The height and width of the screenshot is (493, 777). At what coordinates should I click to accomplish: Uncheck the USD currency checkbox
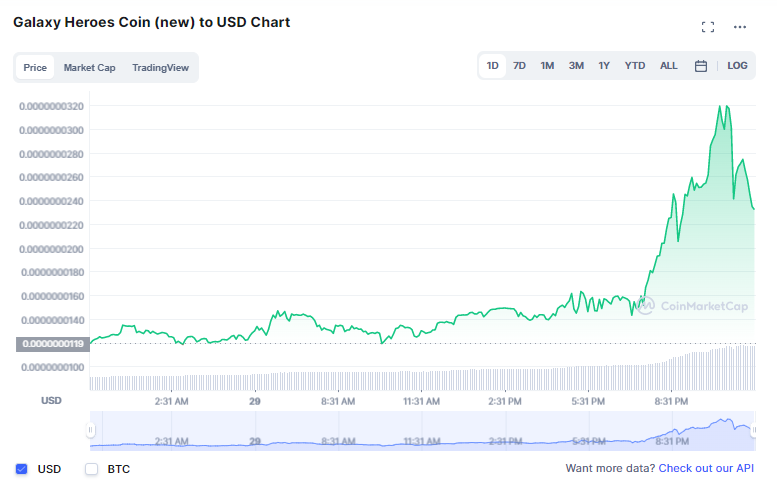(x=21, y=469)
